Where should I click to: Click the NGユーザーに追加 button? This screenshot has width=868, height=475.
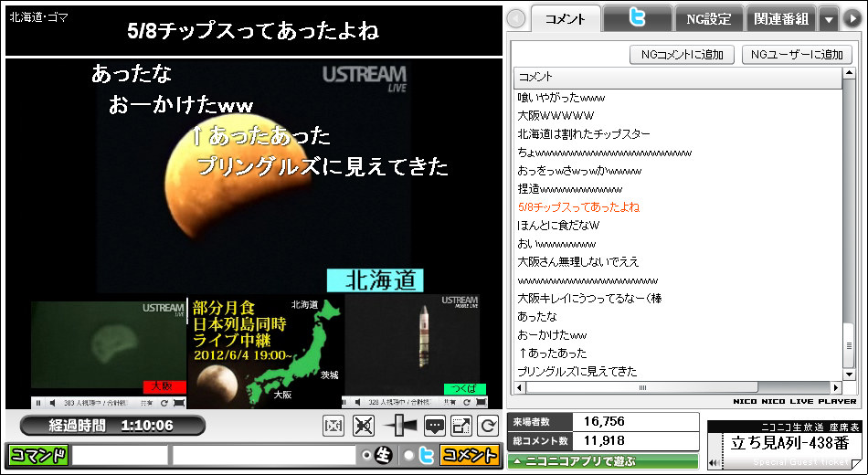(797, 54)
